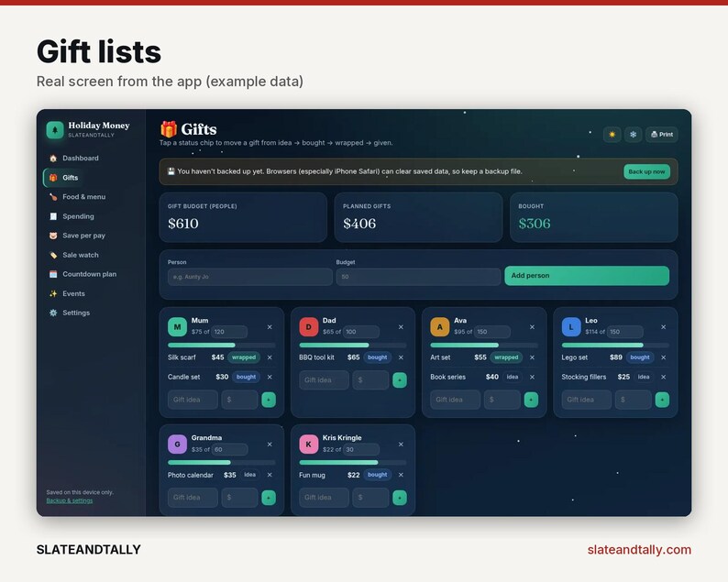728x582 pixels.
Task: Toggle the snowflake snow effect
Action: click(x=633, y=135)
